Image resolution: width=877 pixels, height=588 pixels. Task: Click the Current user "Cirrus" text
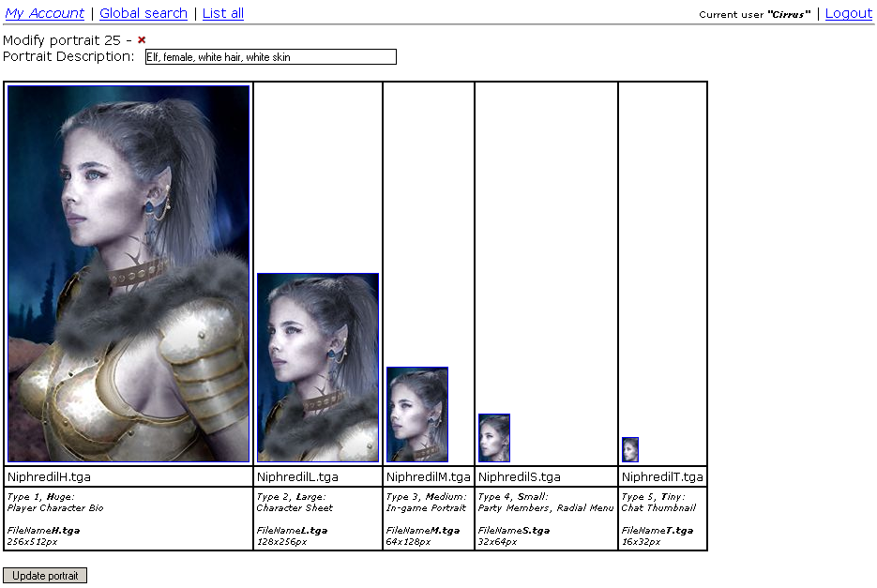[755, 15]
